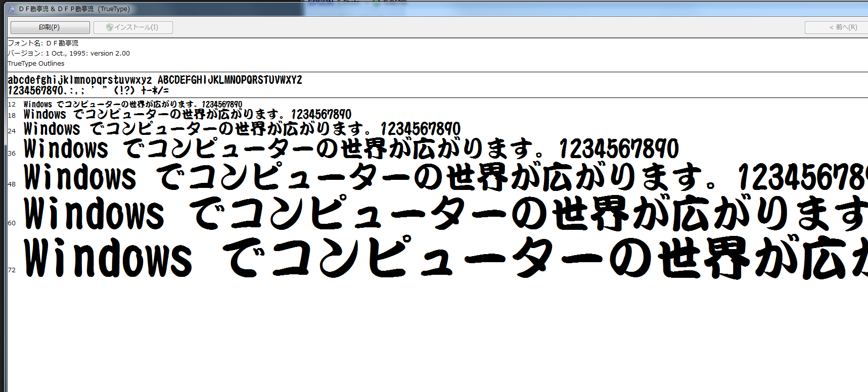This screenshot has height=392, width=868.
Task: Click the 60 point sample text
Action: pyautogui.click(x=446, y=213)
